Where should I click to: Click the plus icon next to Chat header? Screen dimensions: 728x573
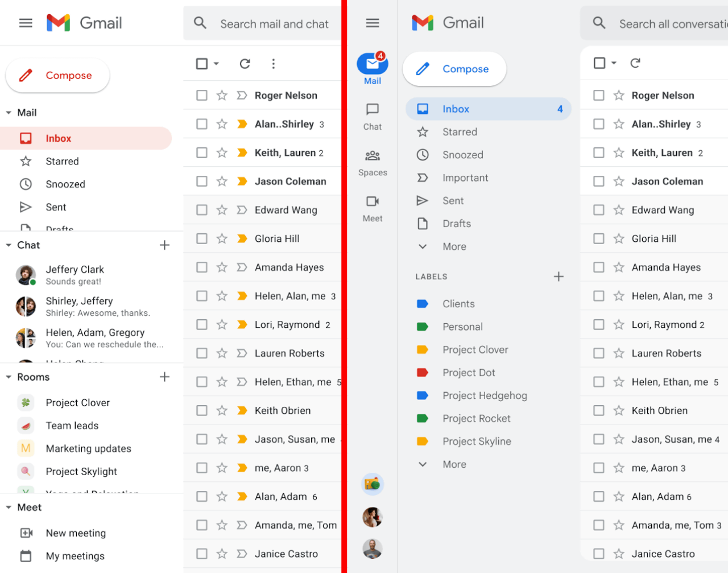(165, 245)
